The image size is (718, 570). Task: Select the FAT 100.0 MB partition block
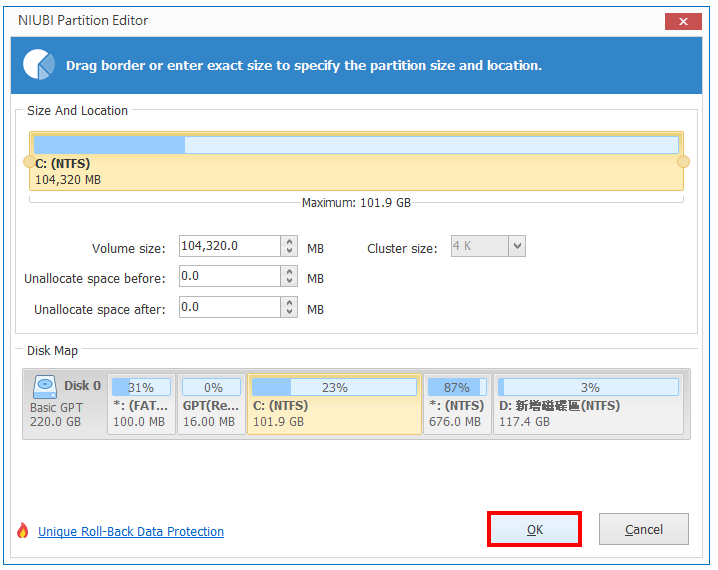[x=141, y=404]
